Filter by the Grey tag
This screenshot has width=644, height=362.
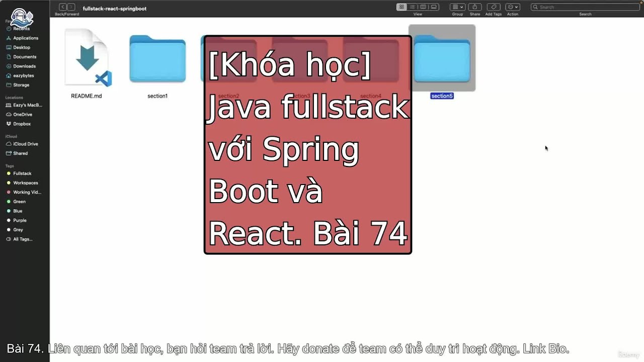pos(15,230)
